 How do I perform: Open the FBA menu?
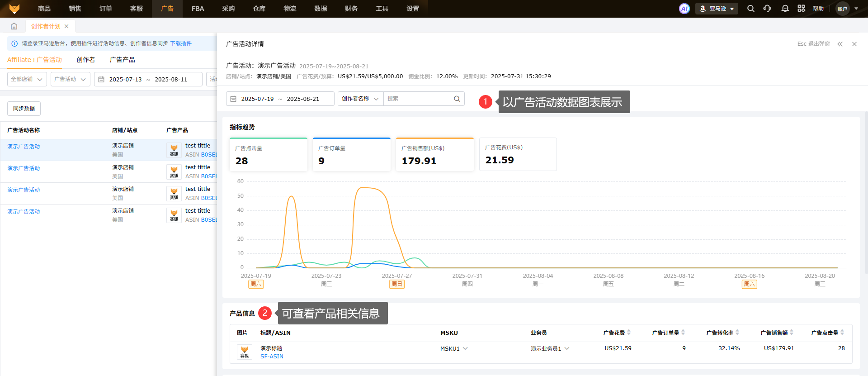click(x=198, y=9)
